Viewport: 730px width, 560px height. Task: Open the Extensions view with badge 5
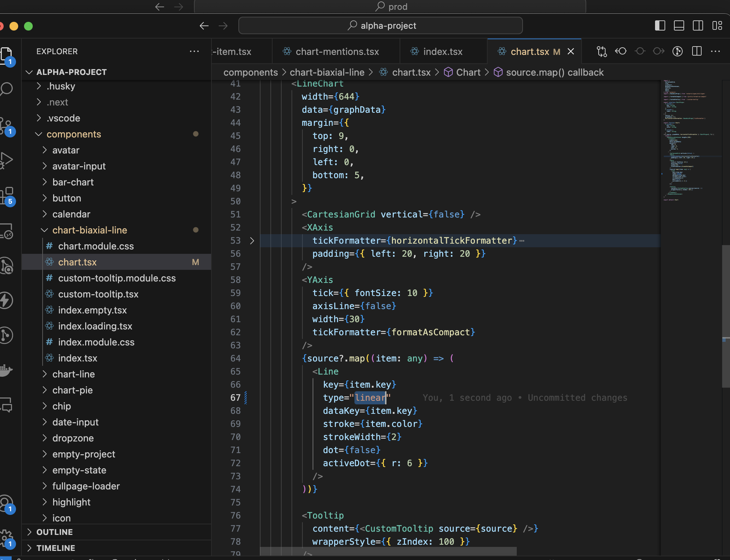[7, 195]
